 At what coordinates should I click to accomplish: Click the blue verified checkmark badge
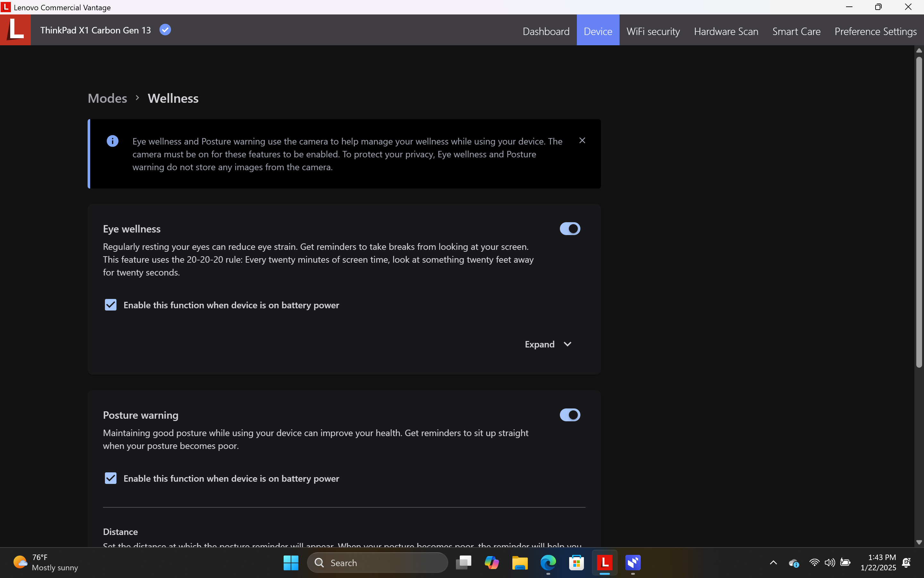165,30
